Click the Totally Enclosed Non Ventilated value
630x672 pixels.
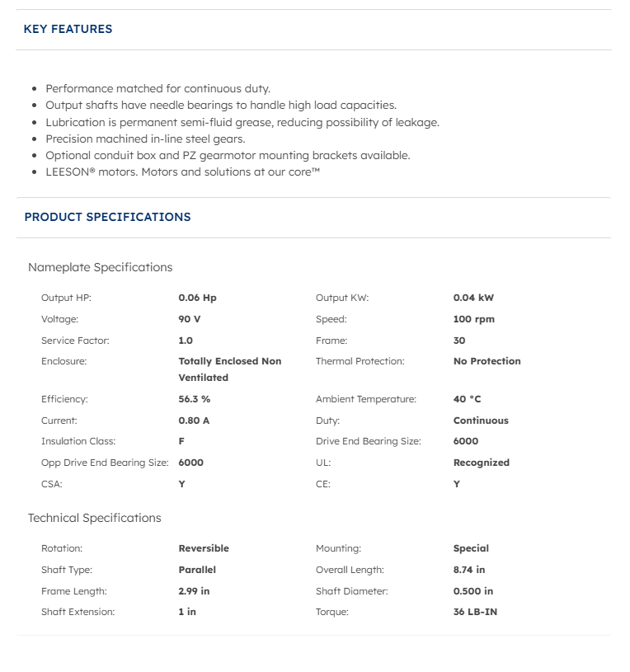click(x=229, y=369)
